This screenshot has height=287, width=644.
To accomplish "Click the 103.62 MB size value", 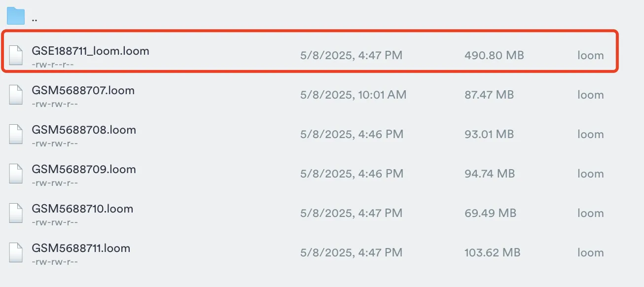I will coord(492,252).
